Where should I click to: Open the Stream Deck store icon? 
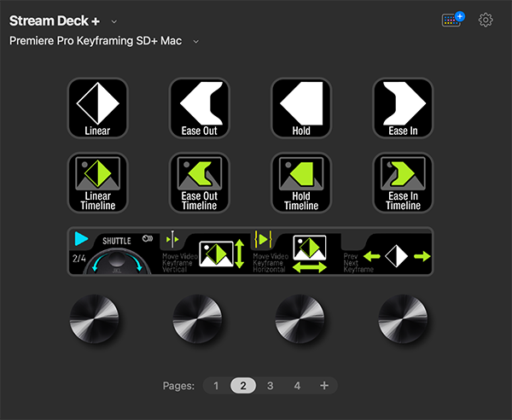click(x=453, y=20)
